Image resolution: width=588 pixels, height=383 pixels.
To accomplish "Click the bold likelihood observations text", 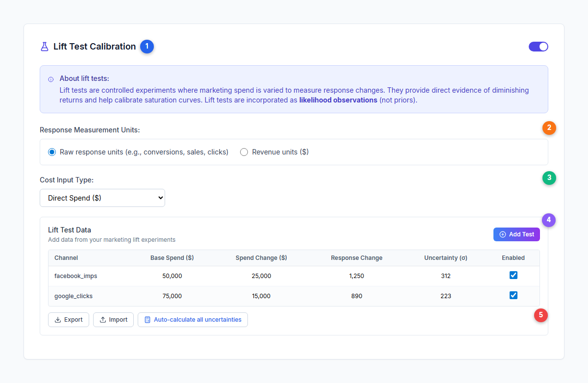I will pyautogui.click(x=338, y=100).
